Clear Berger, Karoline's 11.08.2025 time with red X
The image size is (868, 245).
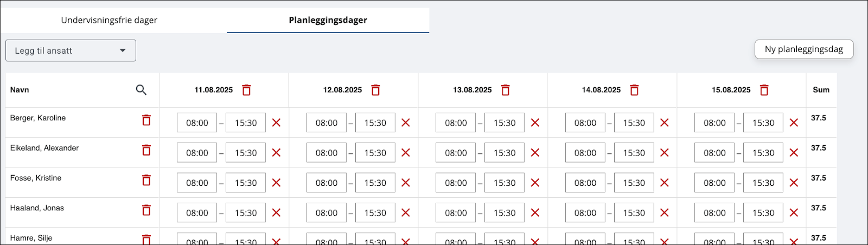[x=276, y=123]
